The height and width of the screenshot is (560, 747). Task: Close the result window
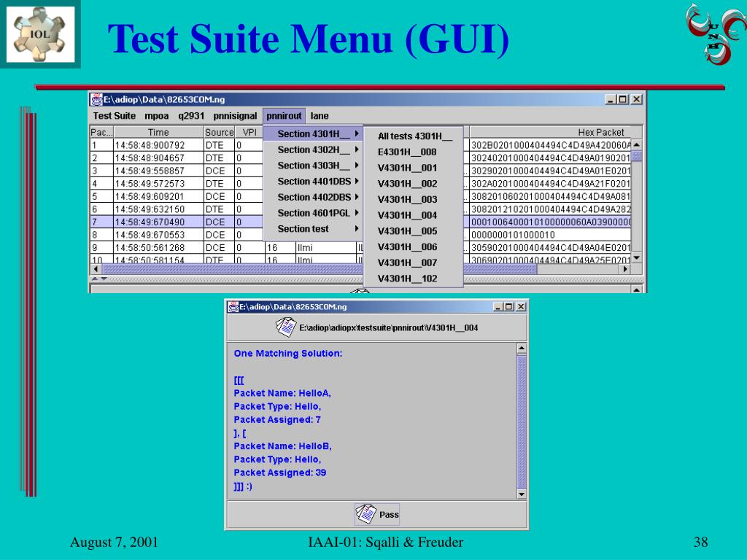[x=521, y=307]
